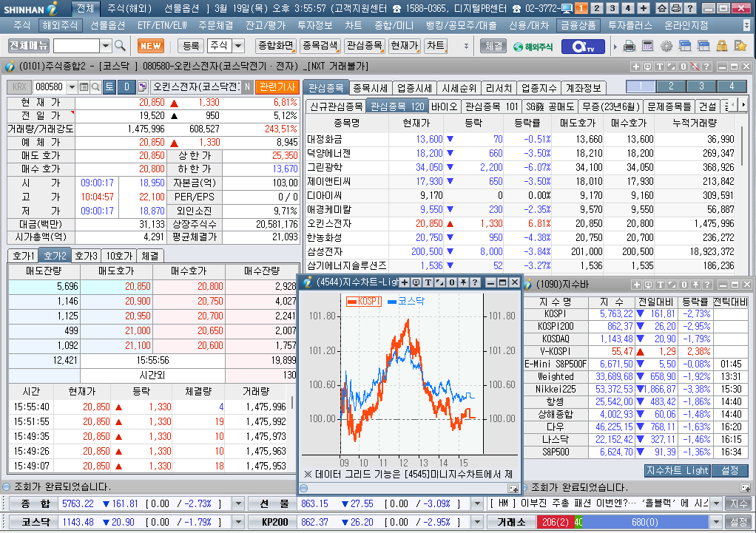The height and width of the screenshot is (533, 756).
Task: Click the print icon in title bar
Action: (676, 7)
